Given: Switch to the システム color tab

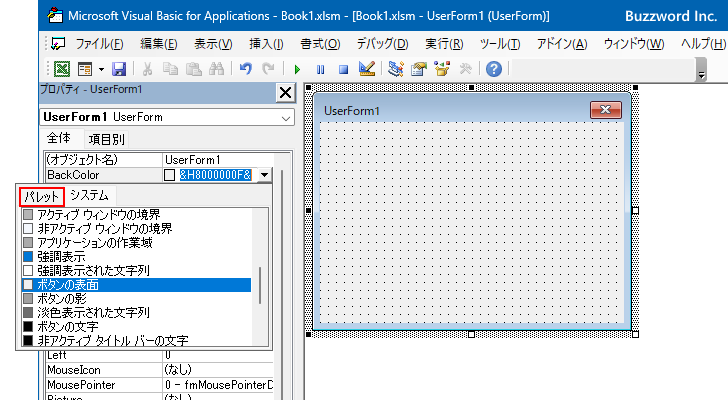Looking at the screenshot, I should pyautogui.click(x=89, y=195).
